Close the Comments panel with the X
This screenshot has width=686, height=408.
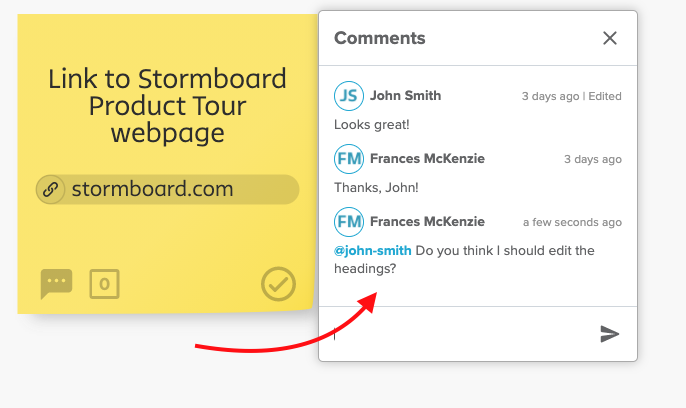(x=609, y=38)
